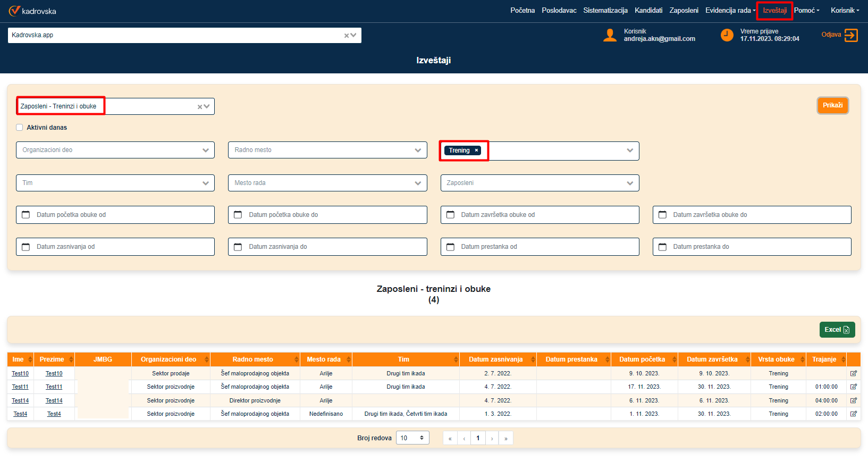Open edit icon for the Test4 row
The image size is (868, 461).
coord(854,414)
